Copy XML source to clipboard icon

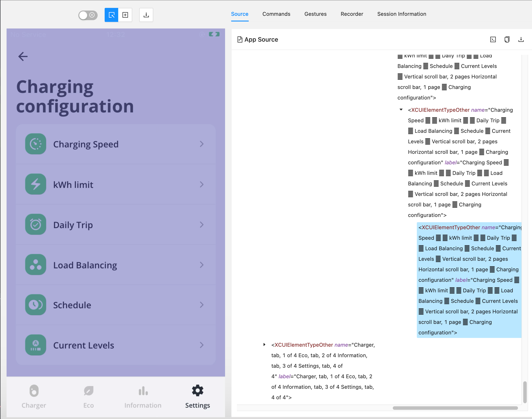tap(507, 39)
